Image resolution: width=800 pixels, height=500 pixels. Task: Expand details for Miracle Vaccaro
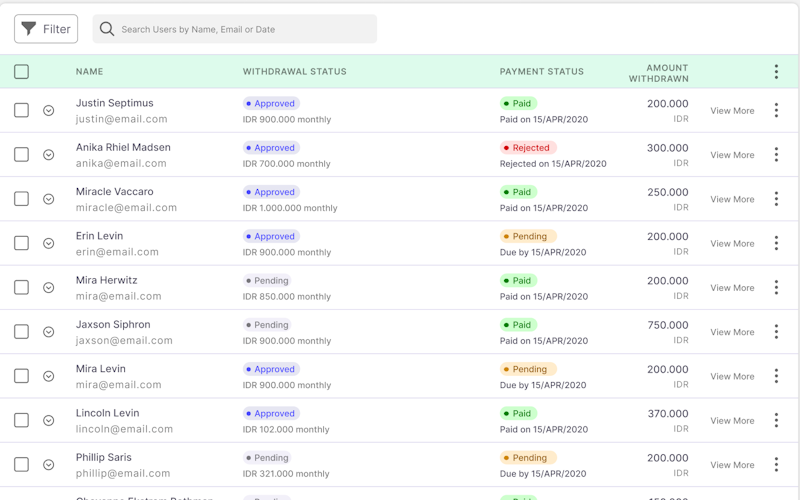pyautogui.click(x=48, y=199)
